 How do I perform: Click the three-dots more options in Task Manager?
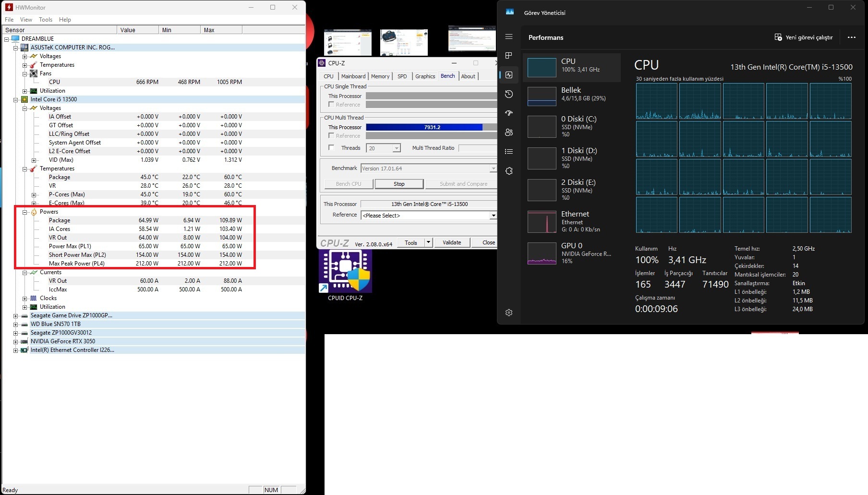852,37
